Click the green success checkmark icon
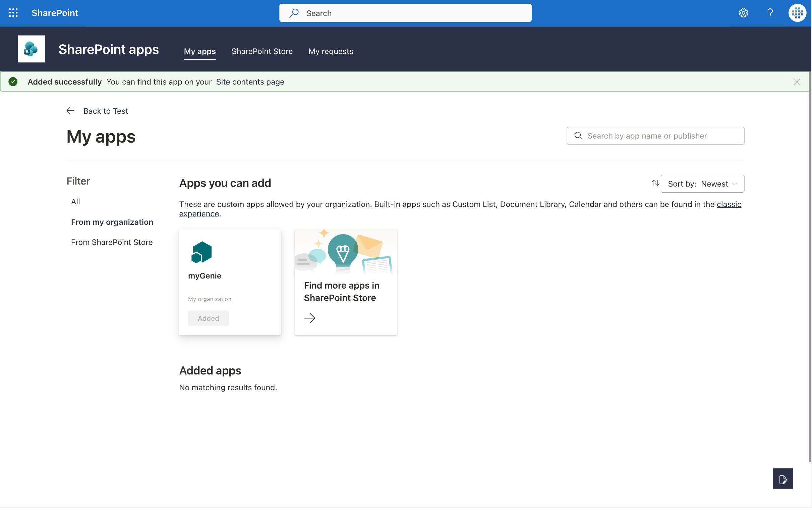The width and height of the screenshot is (812, 508). point(13,82)
